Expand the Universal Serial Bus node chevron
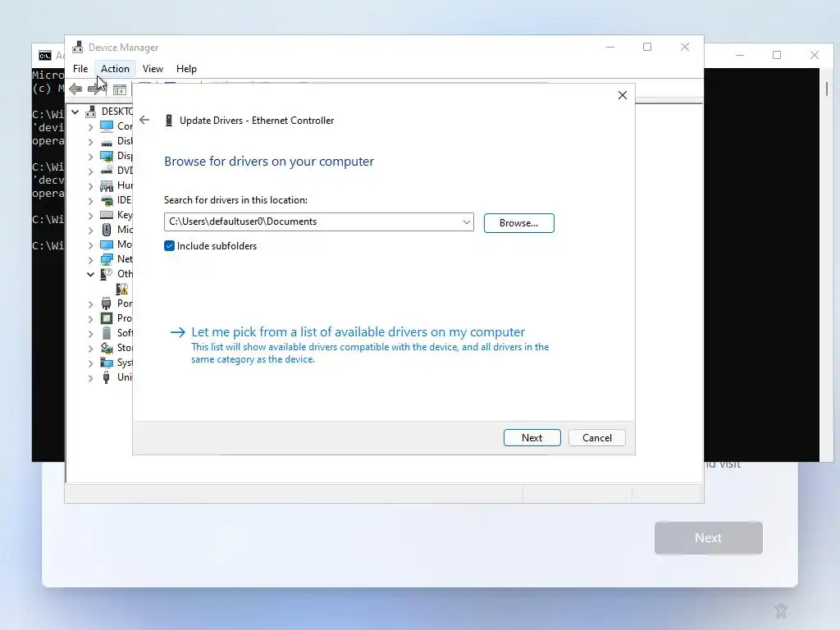The height and width of the screenshot is (630, 840). click(x=90, y=378)
